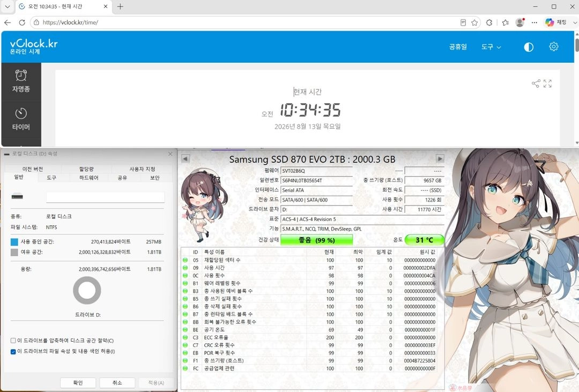579x392 pixels.
Task: Switch to the 도구 tab in properties
Action: 51,177
